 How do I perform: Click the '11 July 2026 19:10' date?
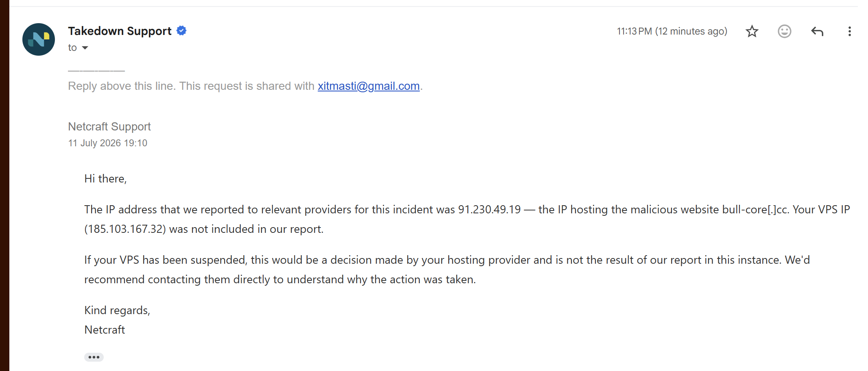[x=108, y=143]
